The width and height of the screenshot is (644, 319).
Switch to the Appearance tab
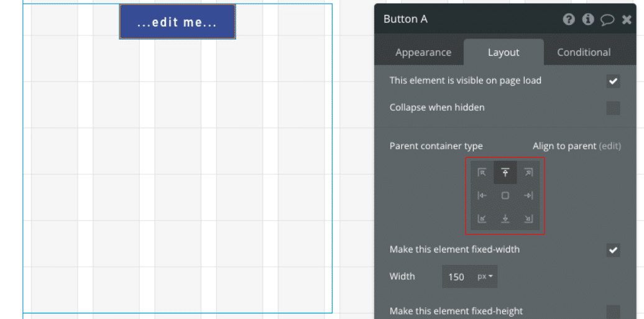(423, 52)
